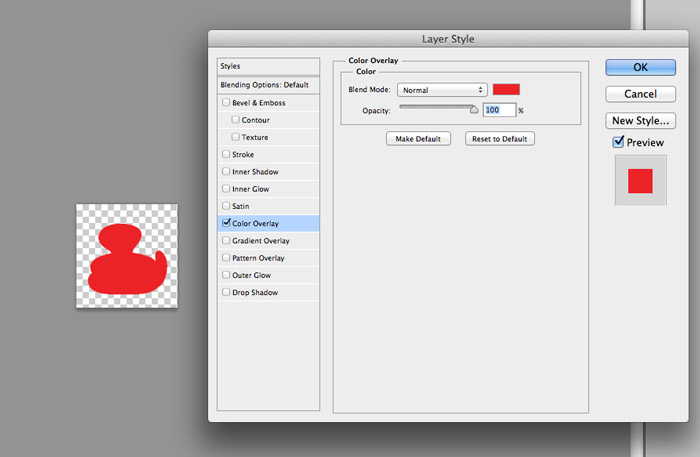Tick the Drop Shadow checkbox
700x457 pixels.
[226, 292]
